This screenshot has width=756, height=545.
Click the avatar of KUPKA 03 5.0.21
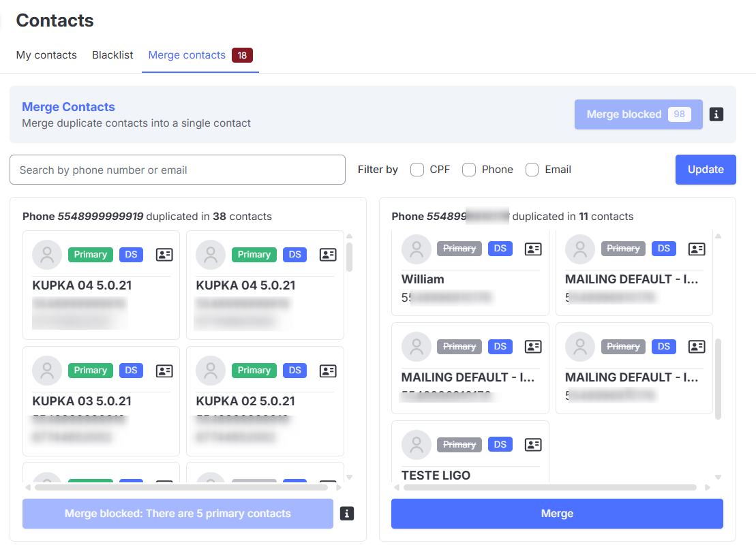[x=47, y=371]
